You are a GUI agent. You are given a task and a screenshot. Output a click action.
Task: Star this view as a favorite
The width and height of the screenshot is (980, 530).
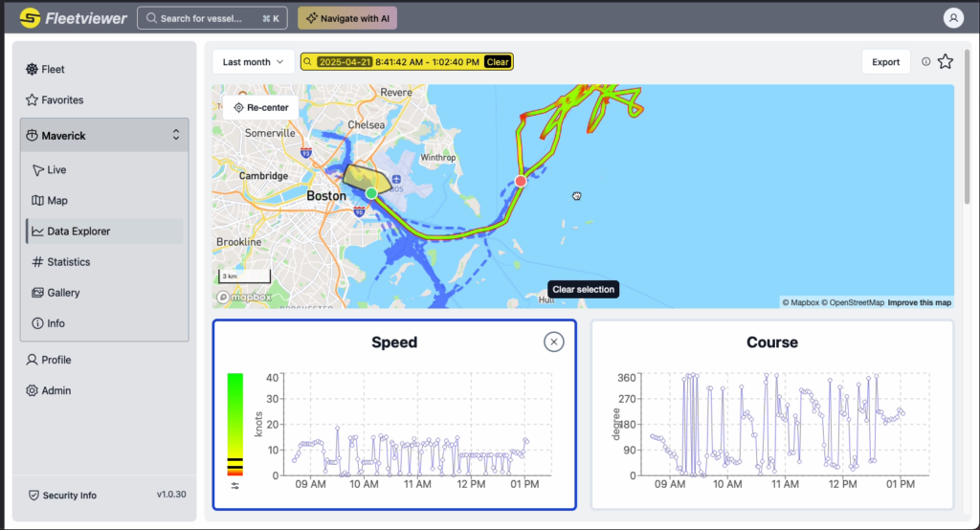point(946,62)
